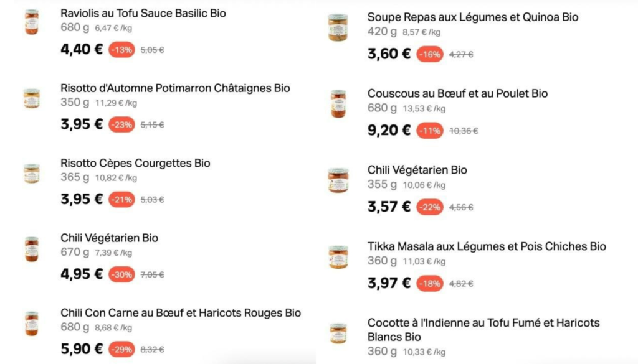Select the Risotto Cèpes Courgettes jar image
Image resolution: width=638 pixels, height=364 pixels.
pyautogui.click(x=32, y=173)
